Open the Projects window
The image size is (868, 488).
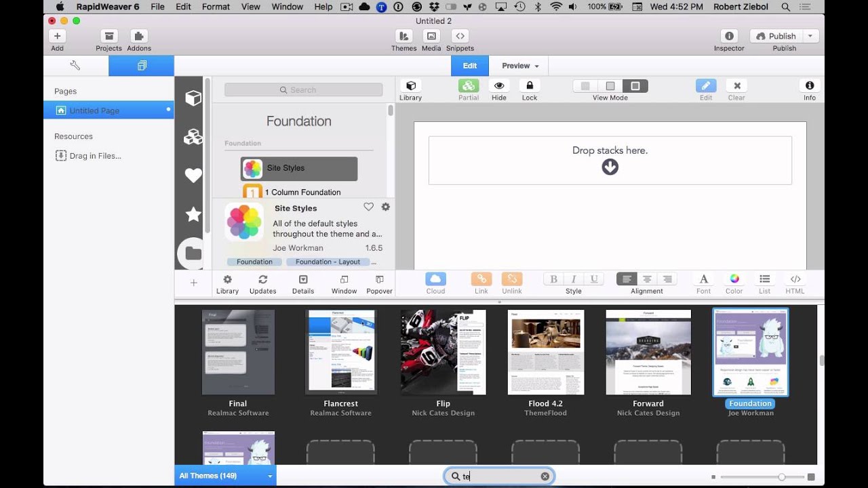click(108, 36)
